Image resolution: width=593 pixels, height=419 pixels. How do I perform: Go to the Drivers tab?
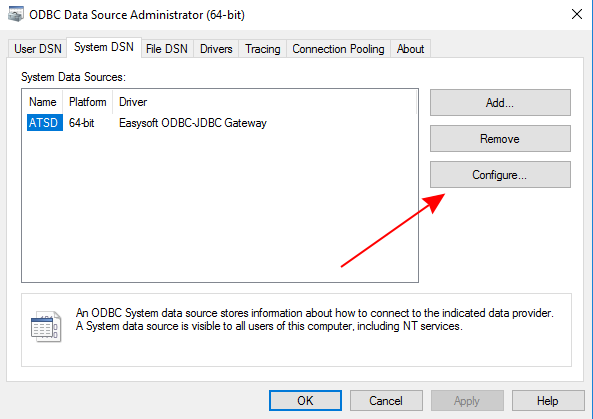coord(216,49)
